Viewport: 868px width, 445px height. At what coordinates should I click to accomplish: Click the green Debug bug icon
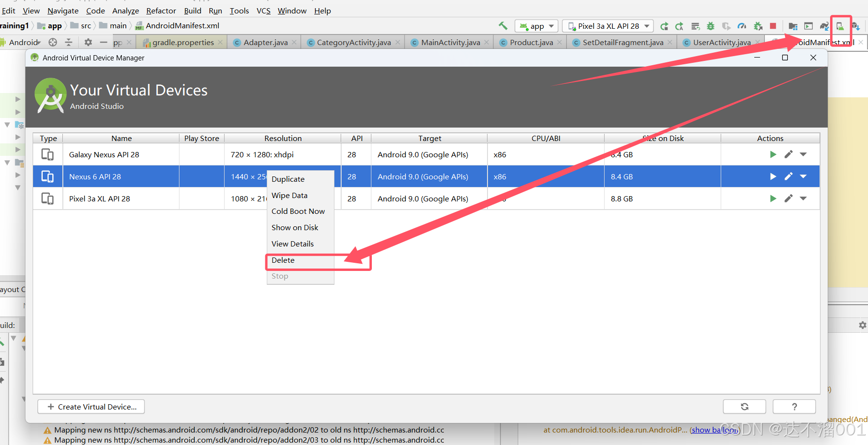pos(711,26)
